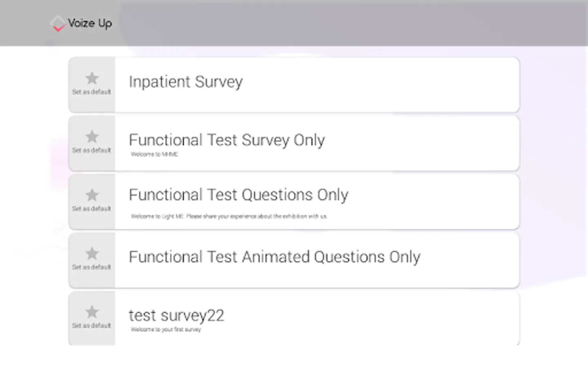588x368 pixels.
Task: Click the star beside Functional Test Survey Only
Action: tap(92, 136)
